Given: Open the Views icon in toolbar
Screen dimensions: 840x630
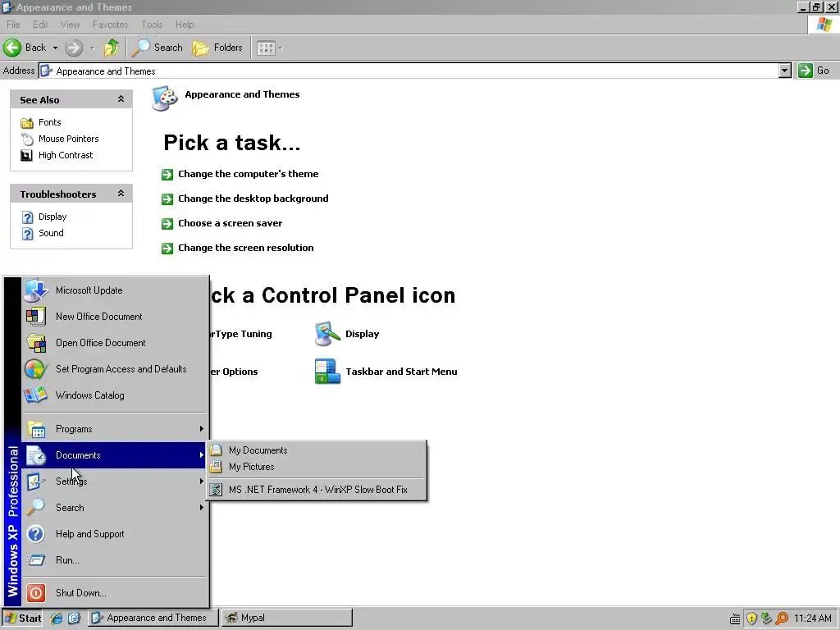Looking at the screenshot, I should click(x=266, y=48).
